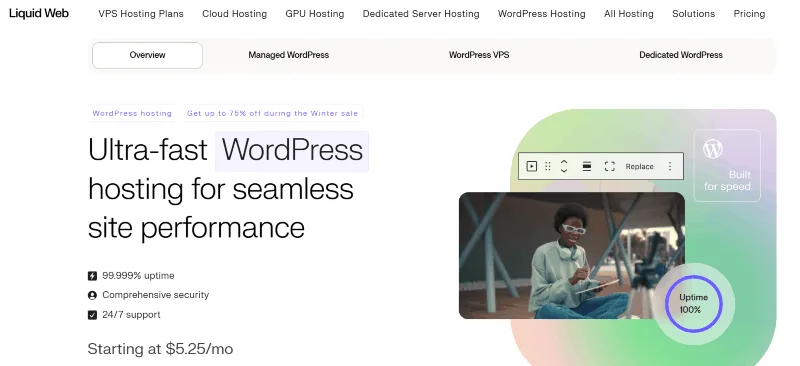Click the WordPress hosting badge
800x366 pixels.
[132, 113]
